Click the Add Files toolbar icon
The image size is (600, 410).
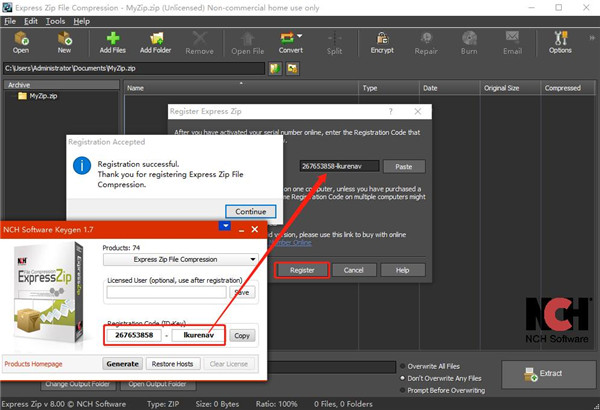pyautogui.click(x=112, y=42)
